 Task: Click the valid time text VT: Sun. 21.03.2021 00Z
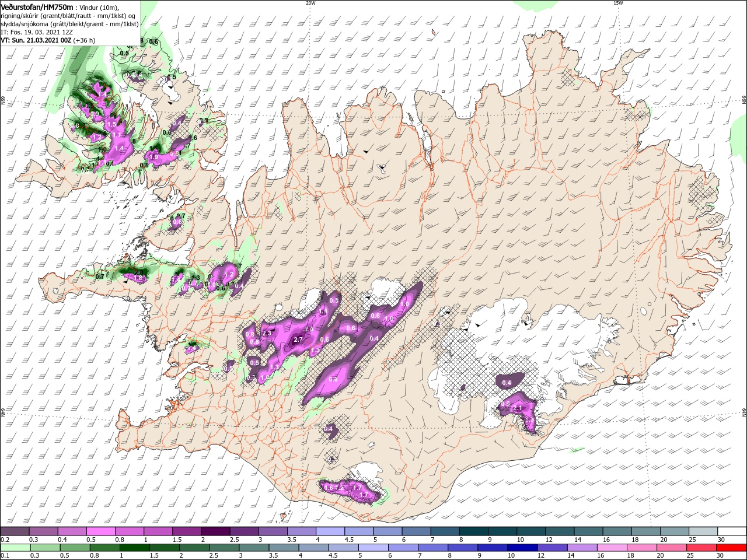click(36, 40)
